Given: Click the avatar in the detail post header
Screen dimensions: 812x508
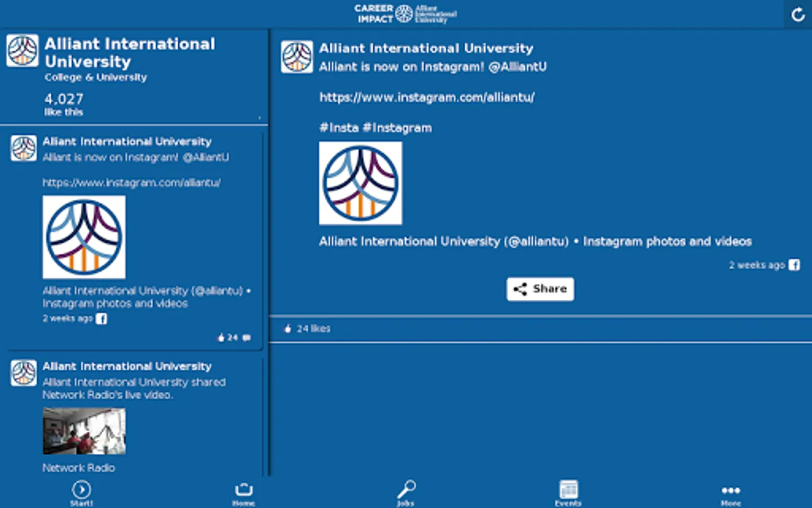Looking at the screenshot, I should (x=297, y=56).
